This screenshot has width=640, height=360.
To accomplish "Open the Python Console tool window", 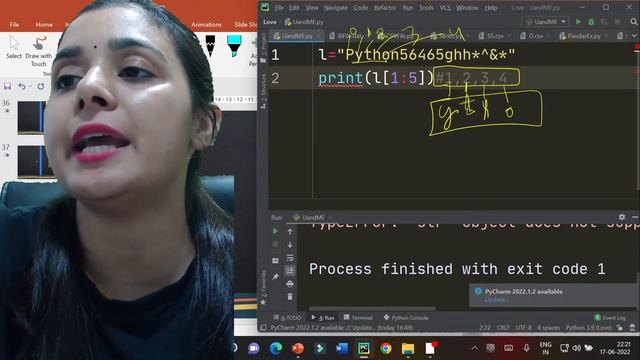I will click(406, 318).
